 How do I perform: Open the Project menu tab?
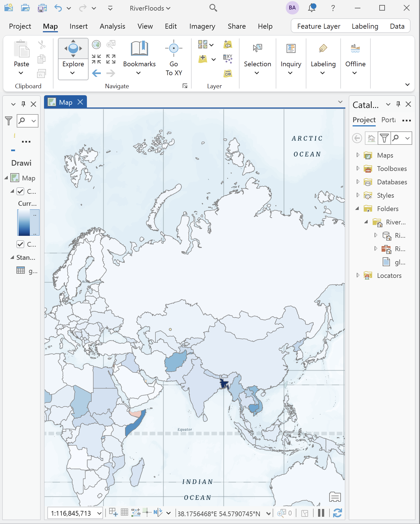pyautogui.click(x=20, y=26)
